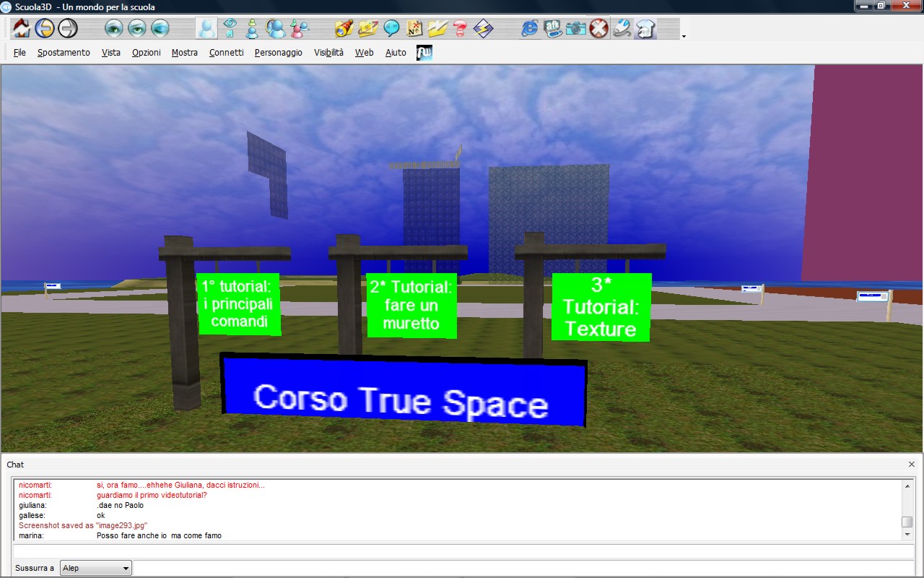Open the Opzioni menu
Image resolution: width=924 pixels, height=578 pixels.
[147, 53]
